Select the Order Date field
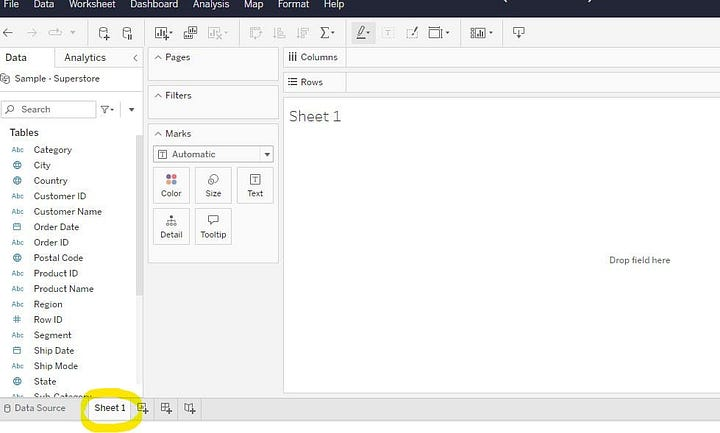The height and width of the screenshot is (433, 720). tap(56, 227)
